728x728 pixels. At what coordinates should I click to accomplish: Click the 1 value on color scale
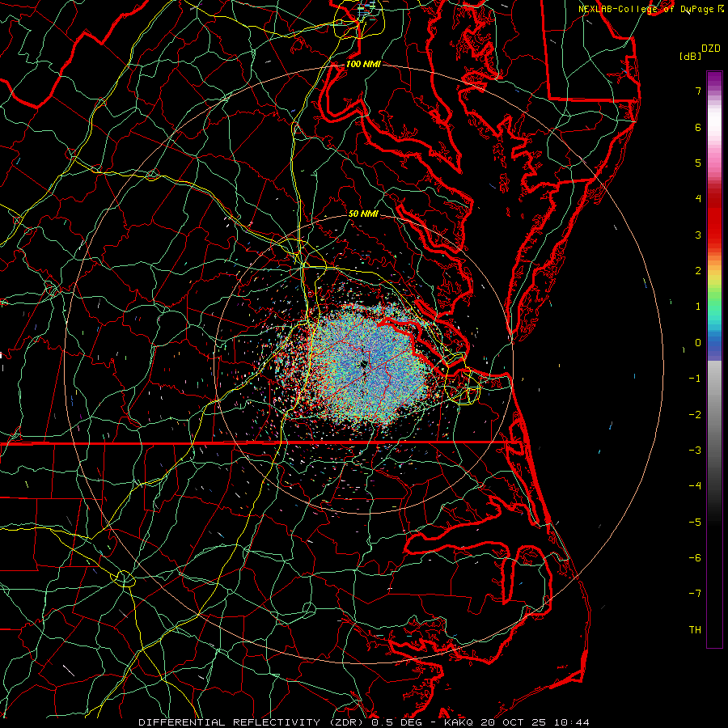698,307
